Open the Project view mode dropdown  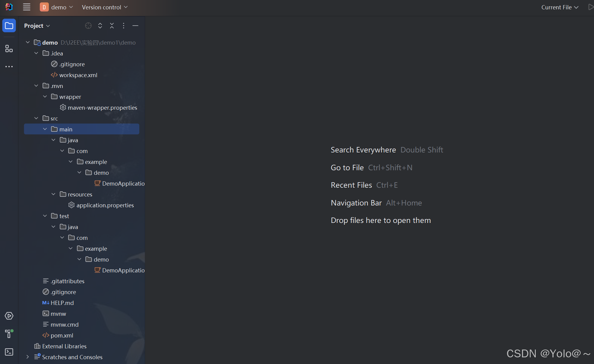click(x=37, y=26)
